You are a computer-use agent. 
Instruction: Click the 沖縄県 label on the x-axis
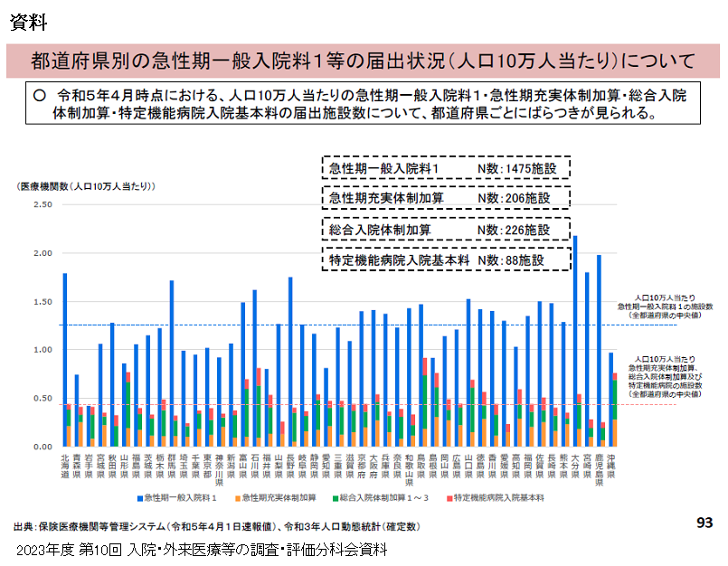click(x=612, y=462)
